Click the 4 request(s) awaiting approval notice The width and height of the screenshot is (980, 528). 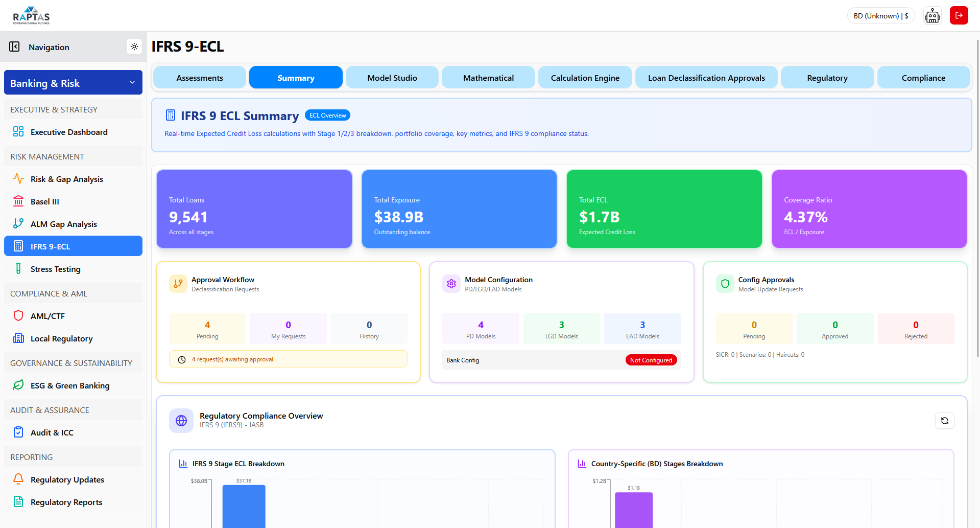click(x=288, y=359)
